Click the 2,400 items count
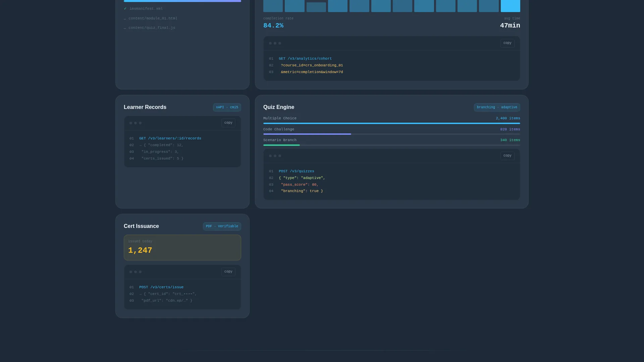 [508, 118]
